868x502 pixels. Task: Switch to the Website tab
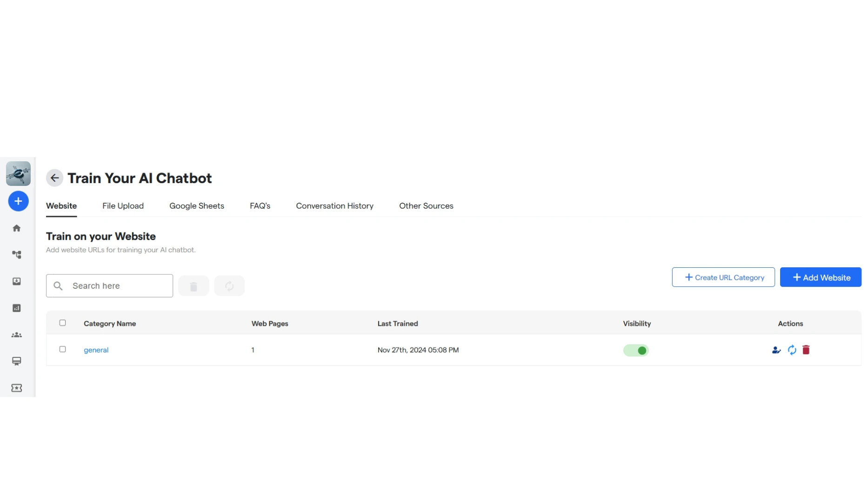point(61,206)
